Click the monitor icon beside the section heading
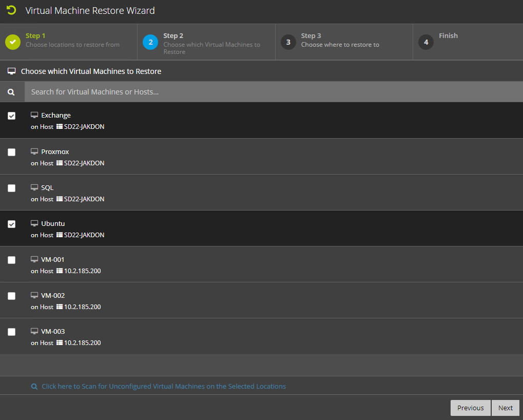 coord(12,71)
